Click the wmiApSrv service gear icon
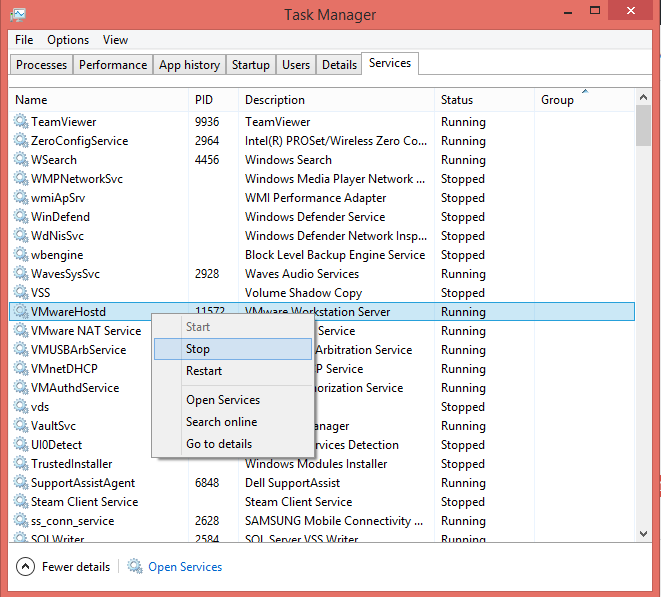This screenshot has height=597, width=661. [20, 197]
